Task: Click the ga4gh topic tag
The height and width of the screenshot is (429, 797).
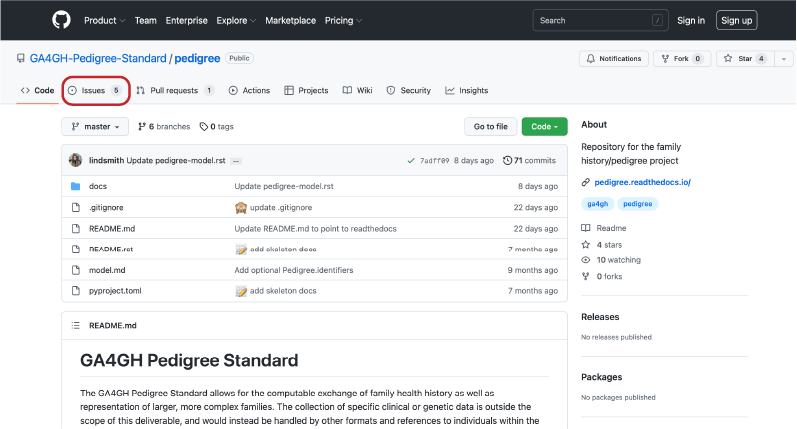Action: pos(597,203)
